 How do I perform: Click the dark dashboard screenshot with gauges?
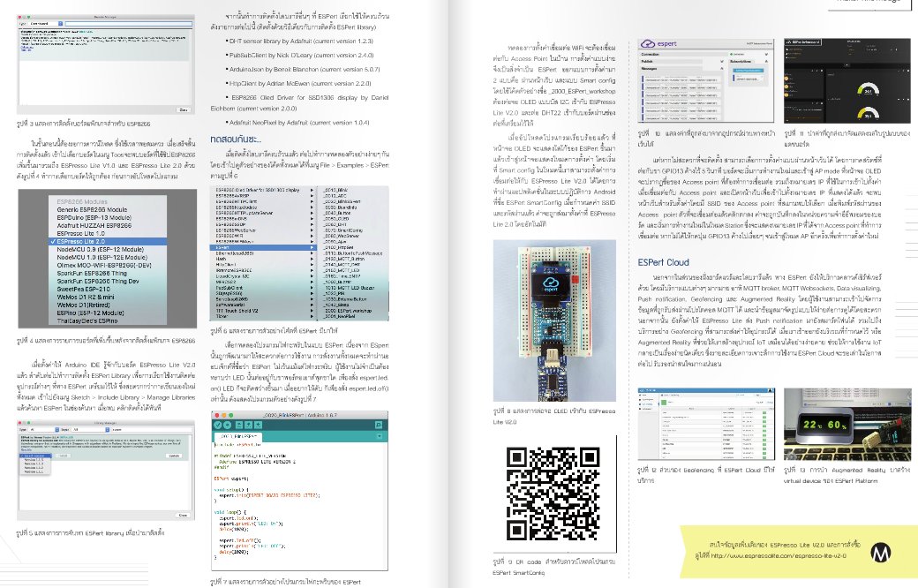click(x=847, y=81)
